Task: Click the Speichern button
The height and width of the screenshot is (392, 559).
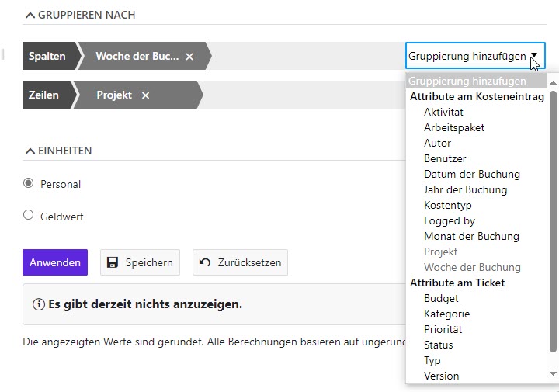Action: [x=140, y=262]
